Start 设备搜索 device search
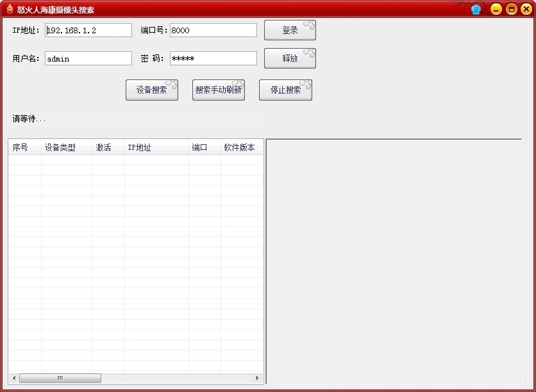Viewport: 536px width, 392px height. coord(152,90)
